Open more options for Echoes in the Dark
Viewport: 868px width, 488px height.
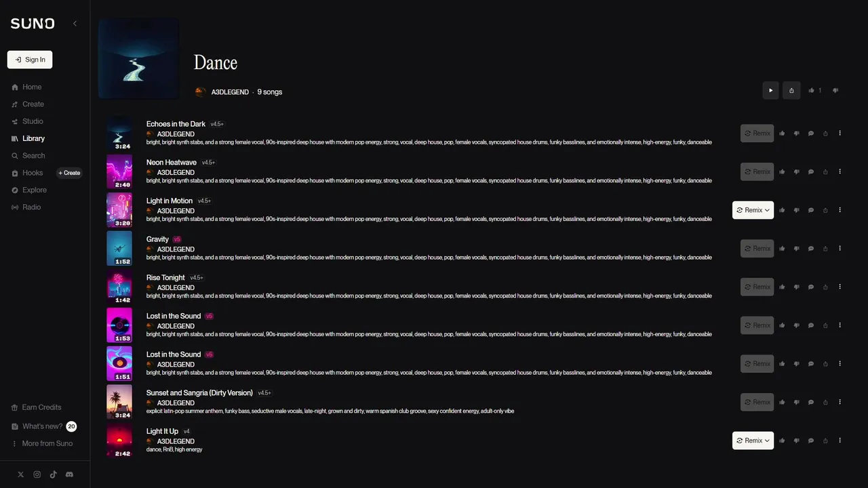(840, 134)
